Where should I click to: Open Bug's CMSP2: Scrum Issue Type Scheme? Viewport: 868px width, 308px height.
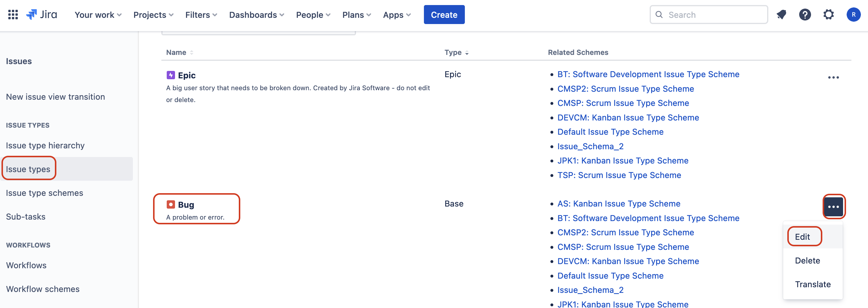coord(625,232)
